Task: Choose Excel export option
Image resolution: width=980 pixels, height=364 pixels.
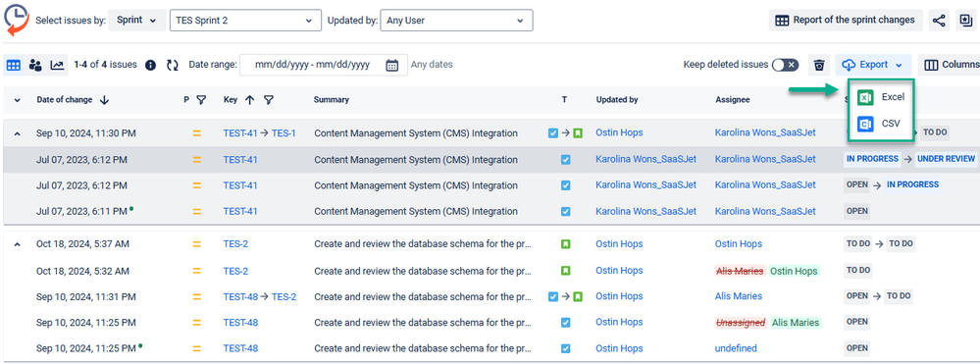Action: [x=881, y=97]
